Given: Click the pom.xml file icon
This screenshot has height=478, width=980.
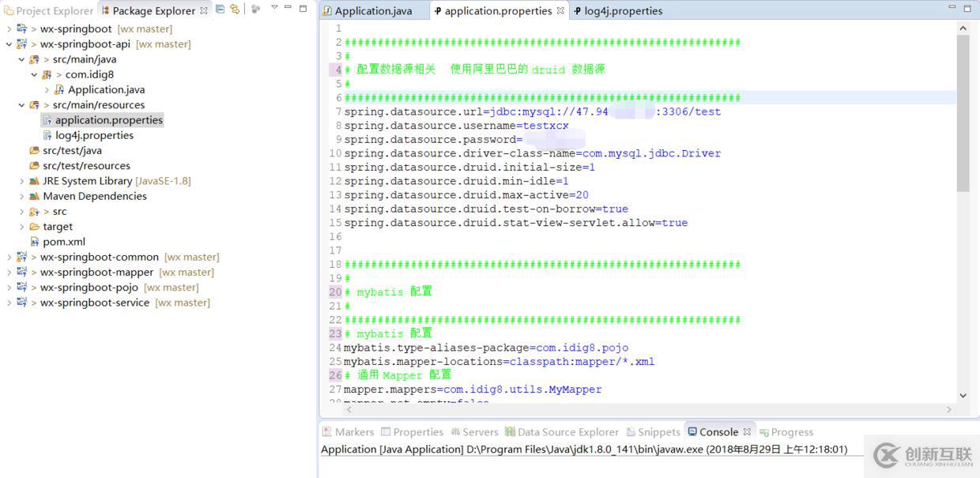Looking at the screenshot, I should [x=34, y=242].
